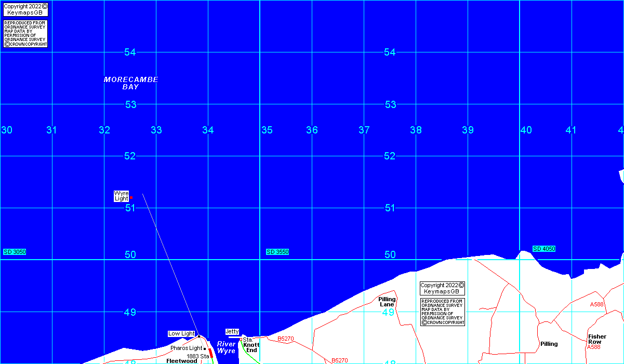Click the red Wyre Light marker
Screen dimensions: 624x364
click(131, 197)
